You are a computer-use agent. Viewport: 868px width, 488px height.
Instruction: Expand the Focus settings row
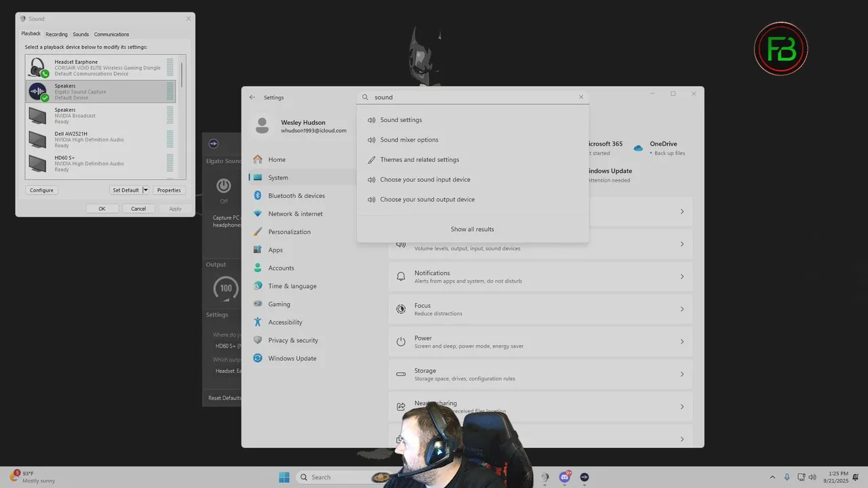point(540,309)
